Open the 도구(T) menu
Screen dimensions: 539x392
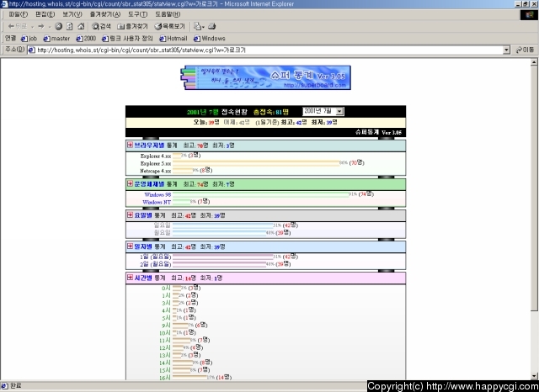137,14
